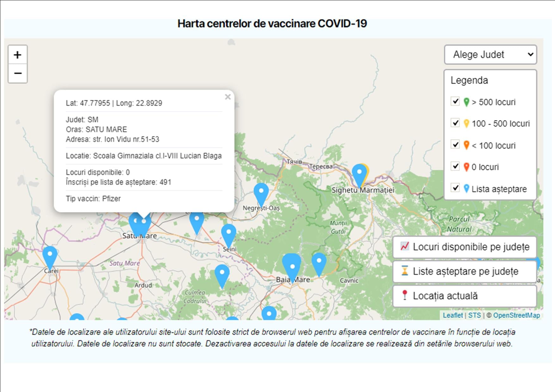Disable the < 100 locuri legend filter
The height and width of the screenshot is (392, 555).
tap(456, 144)
